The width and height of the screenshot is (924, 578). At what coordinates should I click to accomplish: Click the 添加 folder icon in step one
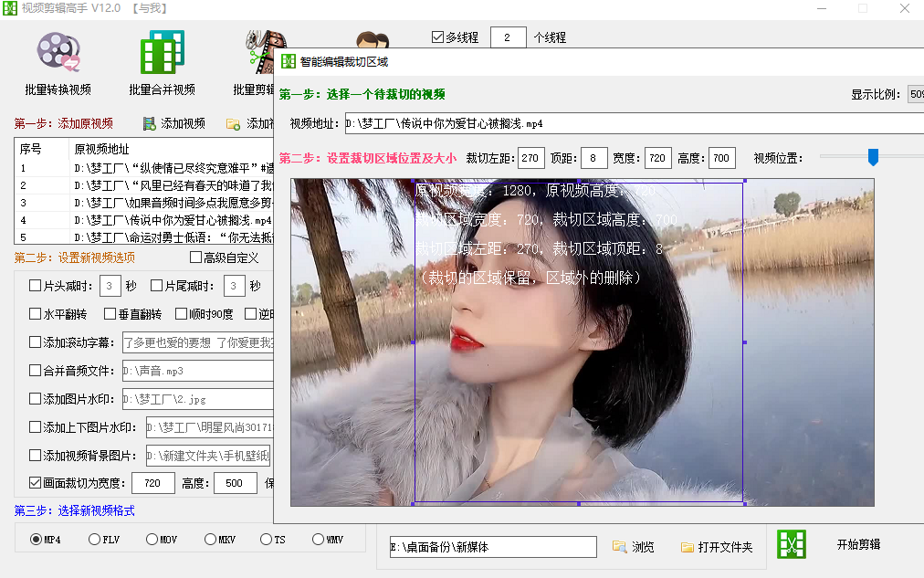234,124
